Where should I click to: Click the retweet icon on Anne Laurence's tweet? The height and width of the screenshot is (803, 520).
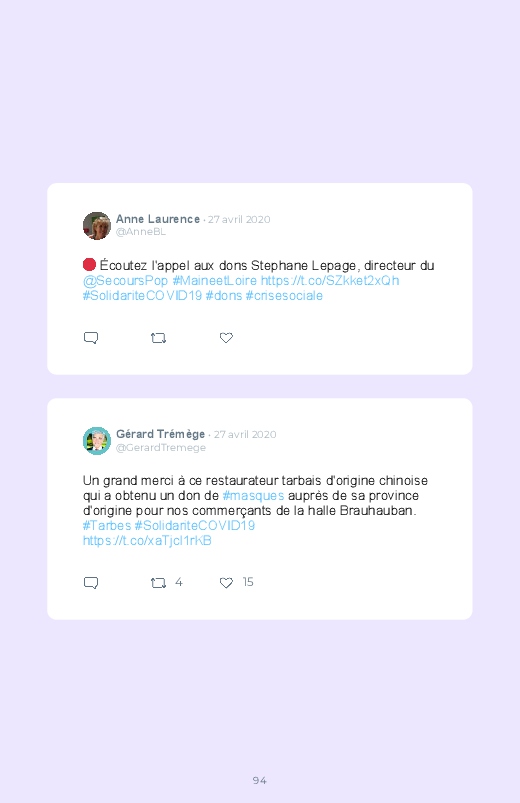(x=158, y=338)
